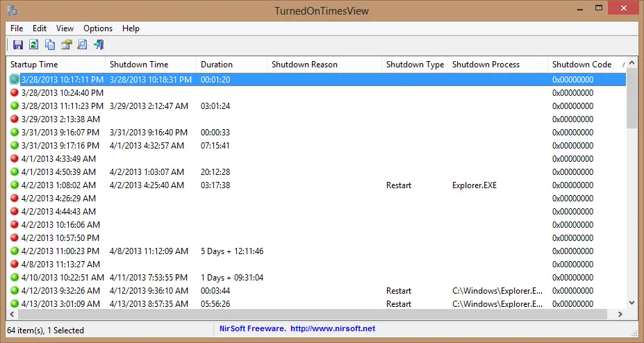Click red status icon for 4/2/2013 10:57:50 PM

pos(15,237)
